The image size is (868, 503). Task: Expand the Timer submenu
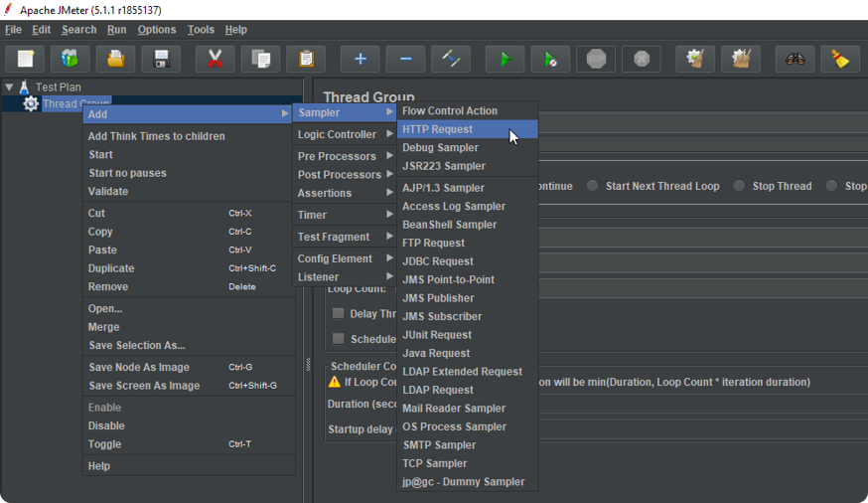pos(345,215)
